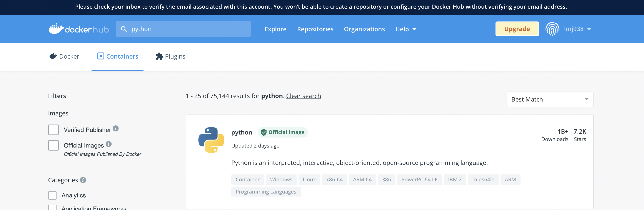The height and width of the screenshot is (210, 644).
Task: Click the ARM tag chip
Action: tap(510, 179)
